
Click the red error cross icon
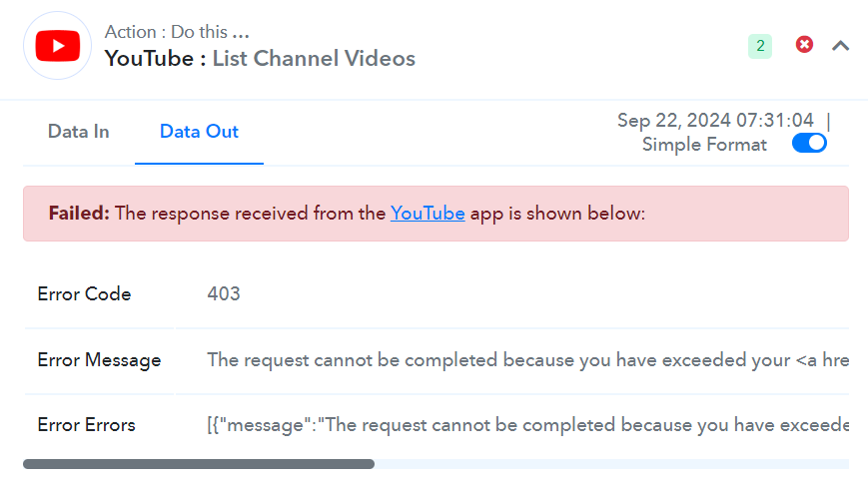pos(804,44)
